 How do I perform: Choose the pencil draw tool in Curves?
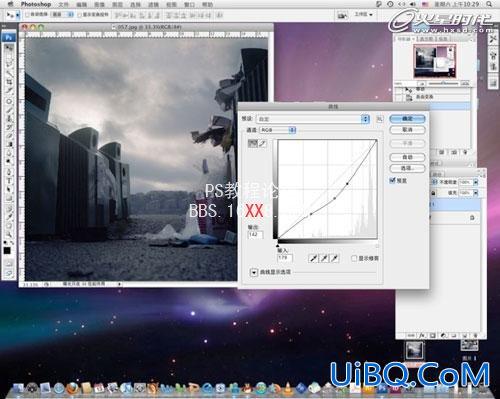point(262,143)
